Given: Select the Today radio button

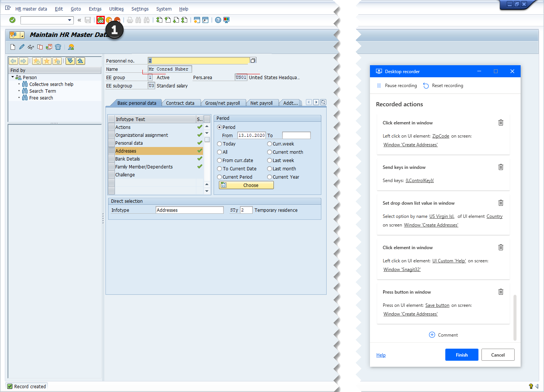Looking at the screenshot, I should click(x=219, y=144).
